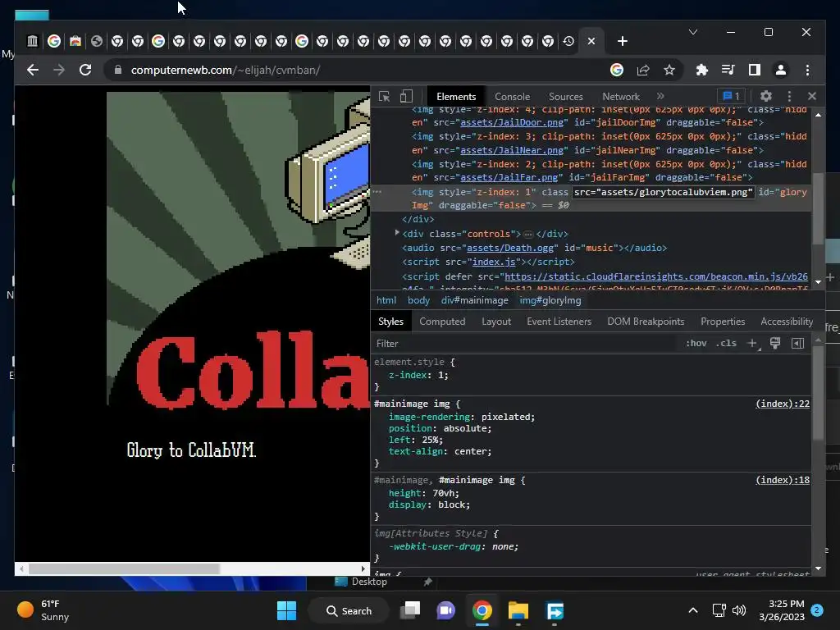This screenshot has height=630, width=840.
Task: Open the (index):18 source location
Action: coord(782,480)
